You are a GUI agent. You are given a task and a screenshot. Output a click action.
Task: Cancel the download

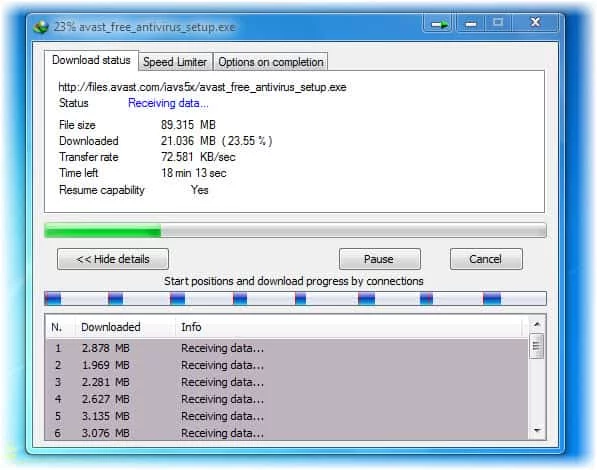coord(486,259)
